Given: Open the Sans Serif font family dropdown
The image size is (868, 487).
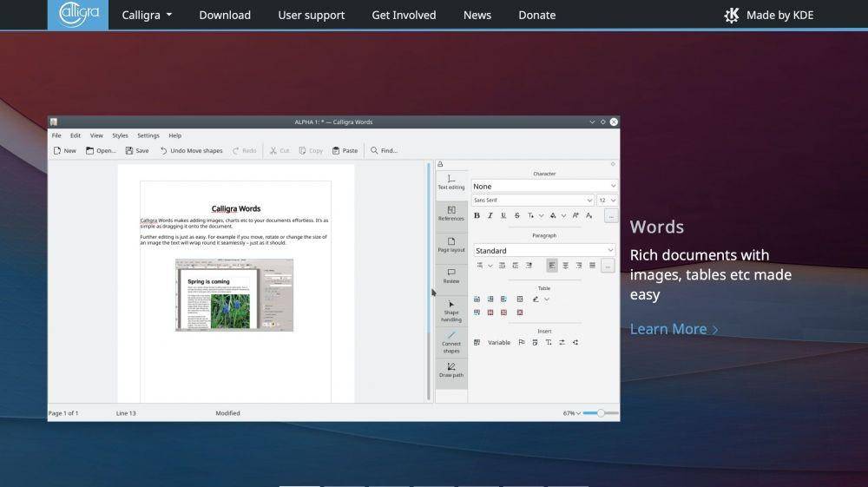Looking at the screenshot, I should point(533,201).
